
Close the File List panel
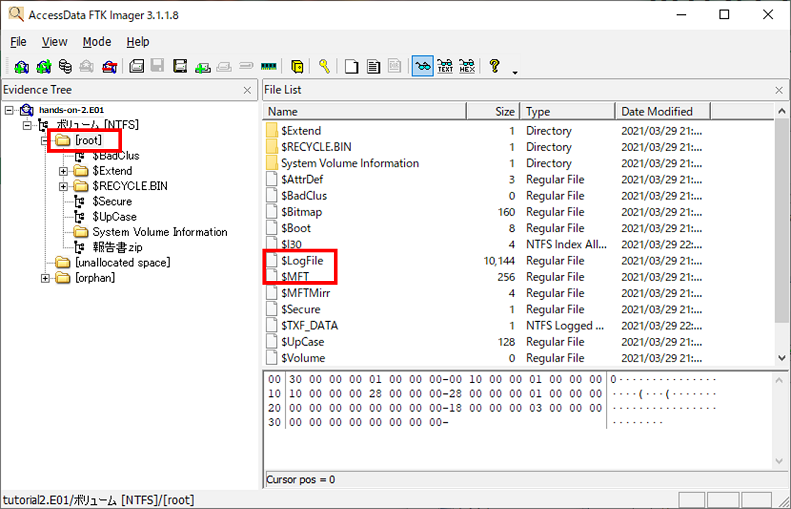(x=779, y=90)
